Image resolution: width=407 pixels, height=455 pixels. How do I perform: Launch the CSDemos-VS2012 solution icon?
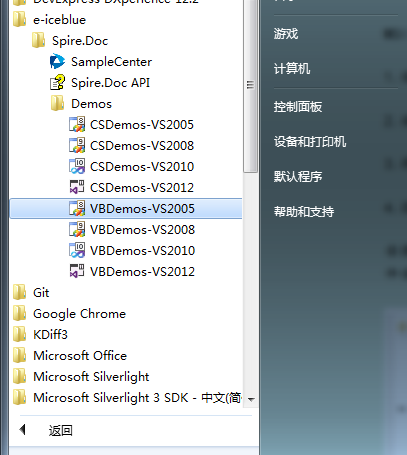point(77,188)
